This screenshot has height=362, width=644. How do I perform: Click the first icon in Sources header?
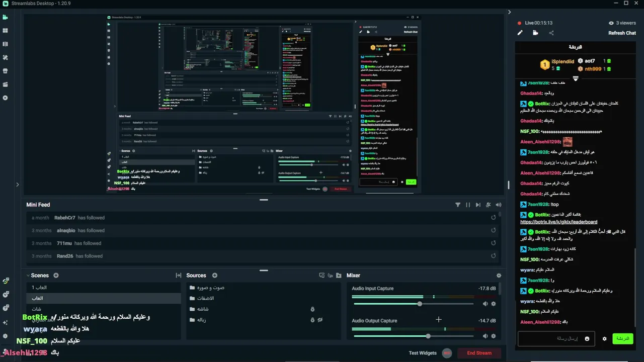tap(322, 276)
